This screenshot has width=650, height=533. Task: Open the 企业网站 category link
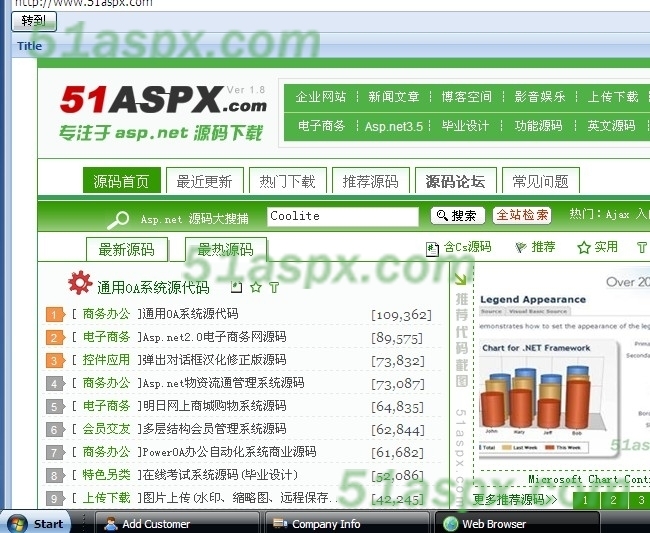320,97
